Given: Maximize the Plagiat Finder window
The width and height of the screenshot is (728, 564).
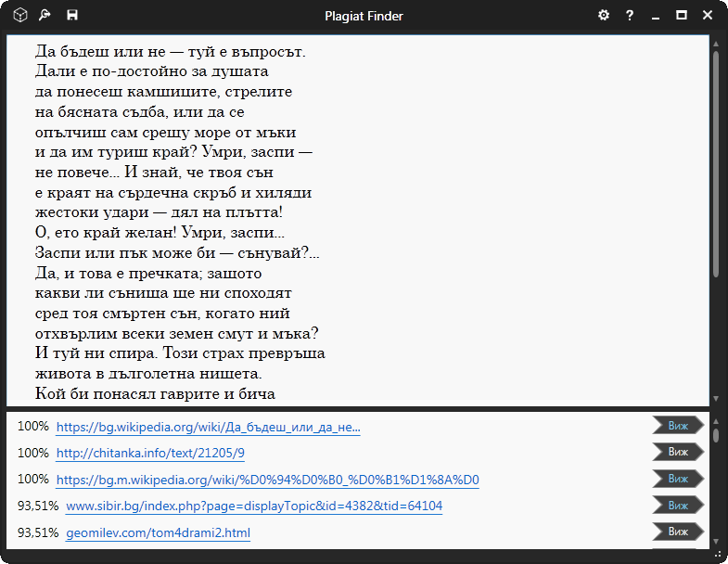Looking at the screenshot, I should point(681,15).
